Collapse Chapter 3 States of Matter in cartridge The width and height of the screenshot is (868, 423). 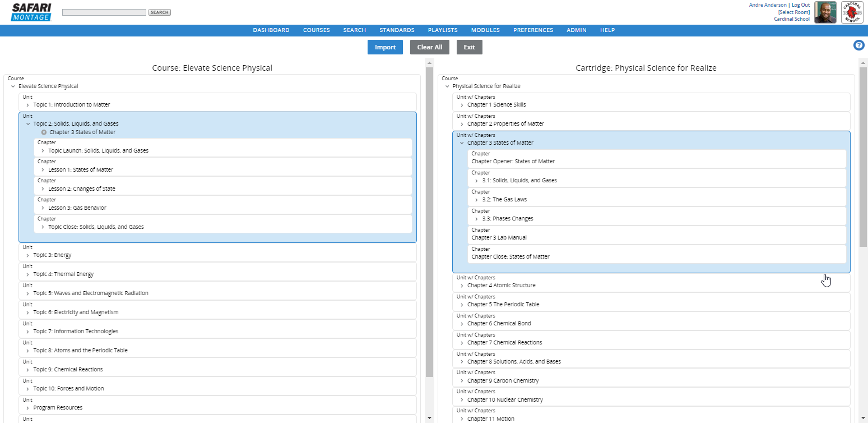point(462,143)
